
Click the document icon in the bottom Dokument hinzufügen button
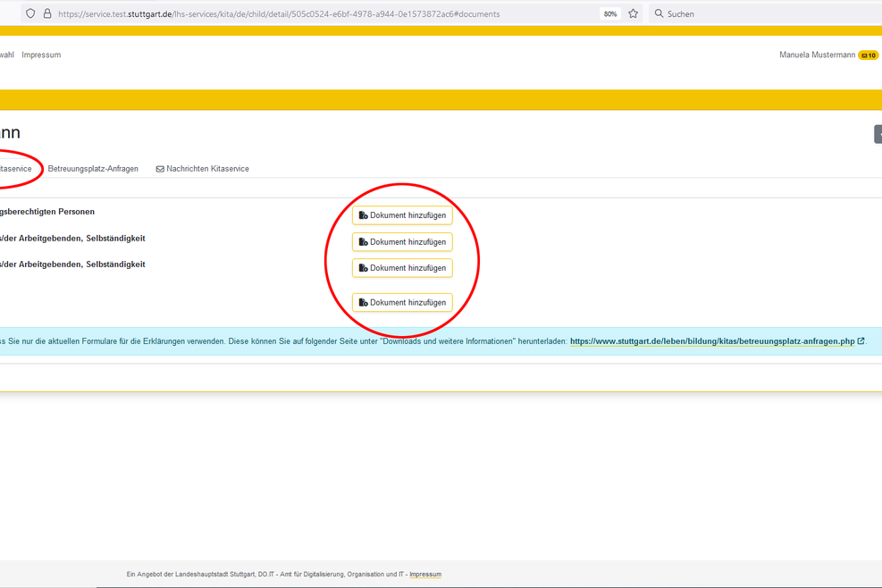pyautogui.click(x=363, y=303)
